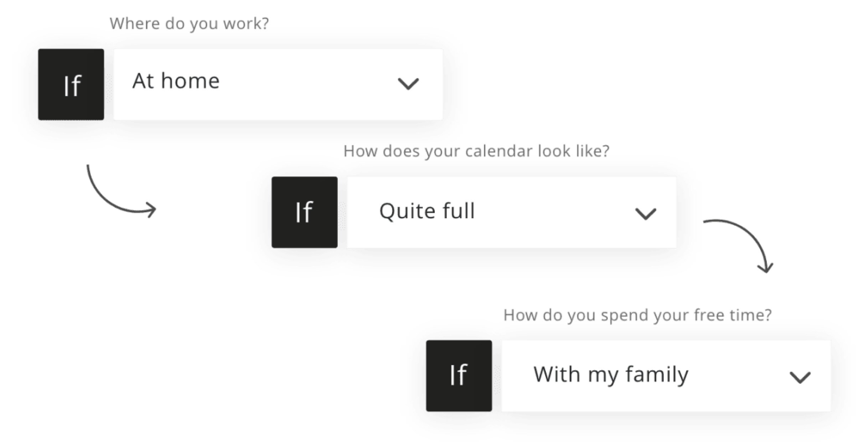868x444 pixels.
Task: Click the 'Quite full' selected value text
Action: click(x=427, y=211)
